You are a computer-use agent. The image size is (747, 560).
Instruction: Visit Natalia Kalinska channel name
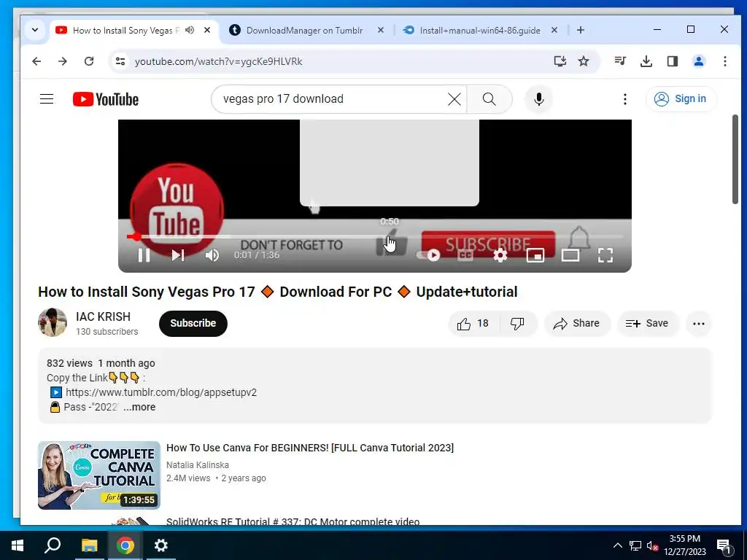(x=198, y=464)
